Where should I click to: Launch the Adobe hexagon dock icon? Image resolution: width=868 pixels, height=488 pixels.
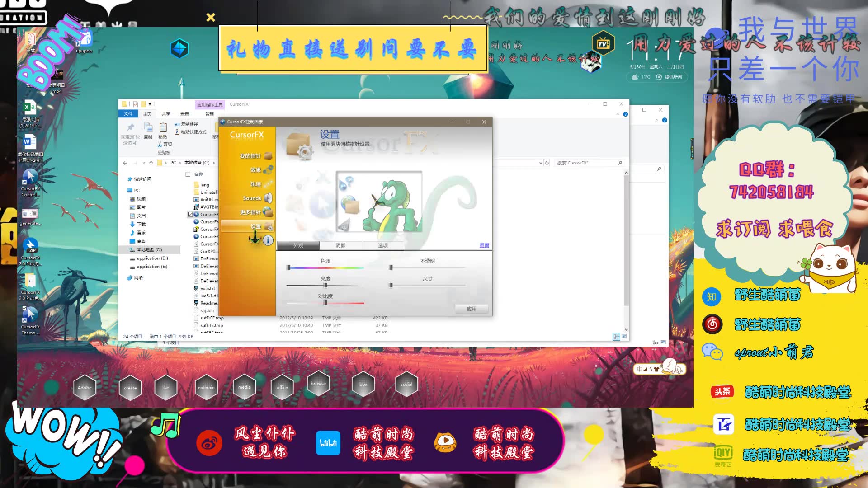click(85, 387)
